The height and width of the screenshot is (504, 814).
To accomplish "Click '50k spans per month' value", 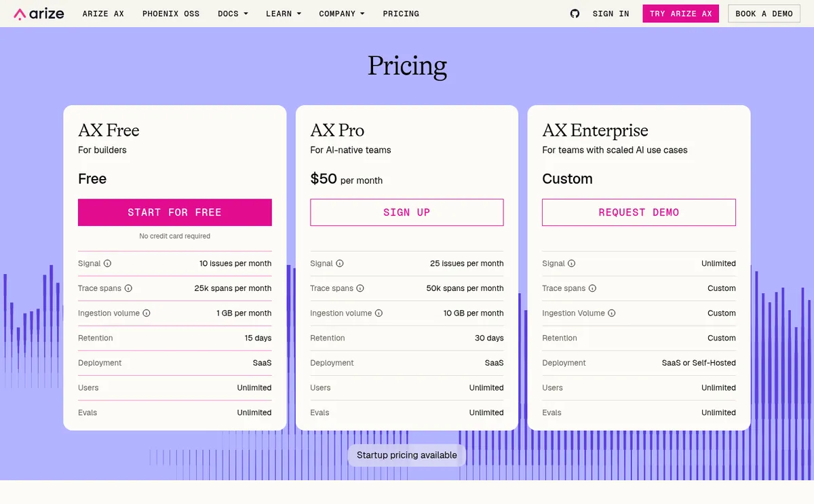I will point(465,288).
